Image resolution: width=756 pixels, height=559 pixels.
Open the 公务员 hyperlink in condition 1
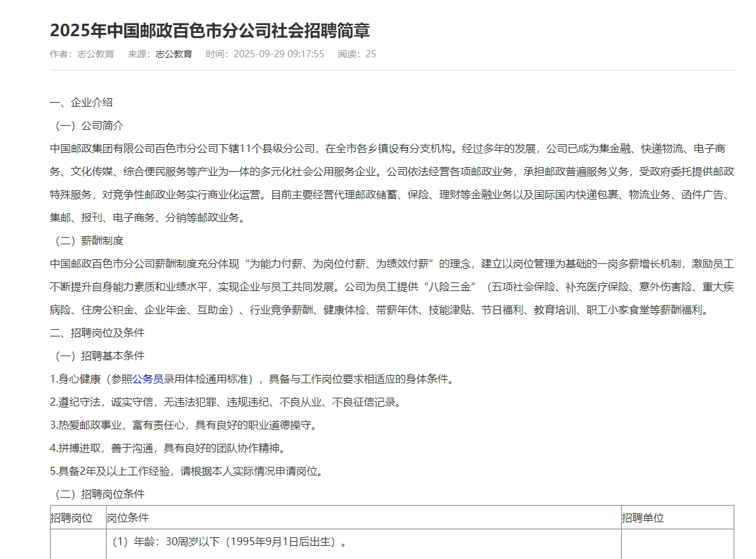(x=148, y=379)
